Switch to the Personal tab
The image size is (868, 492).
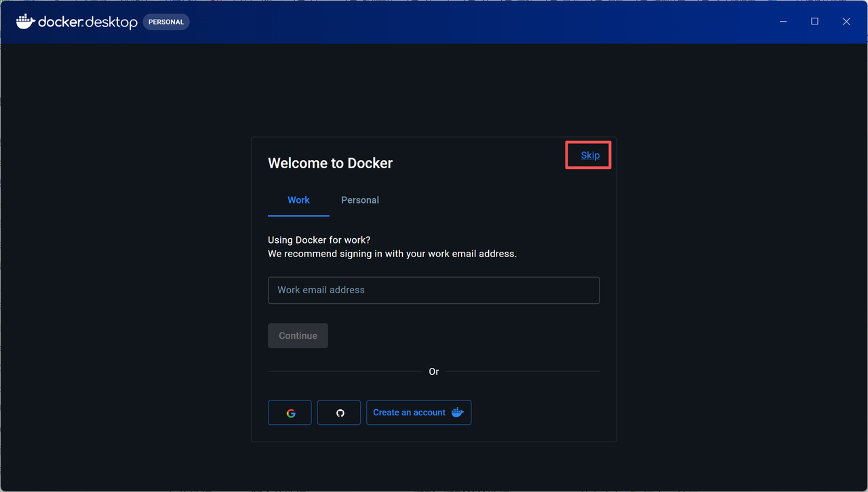click(360, 200)
